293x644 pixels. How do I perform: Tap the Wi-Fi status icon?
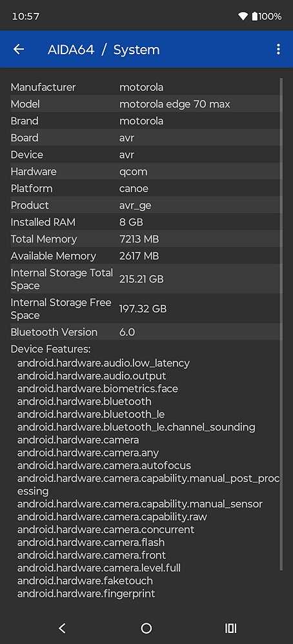(x=243, y=16)
